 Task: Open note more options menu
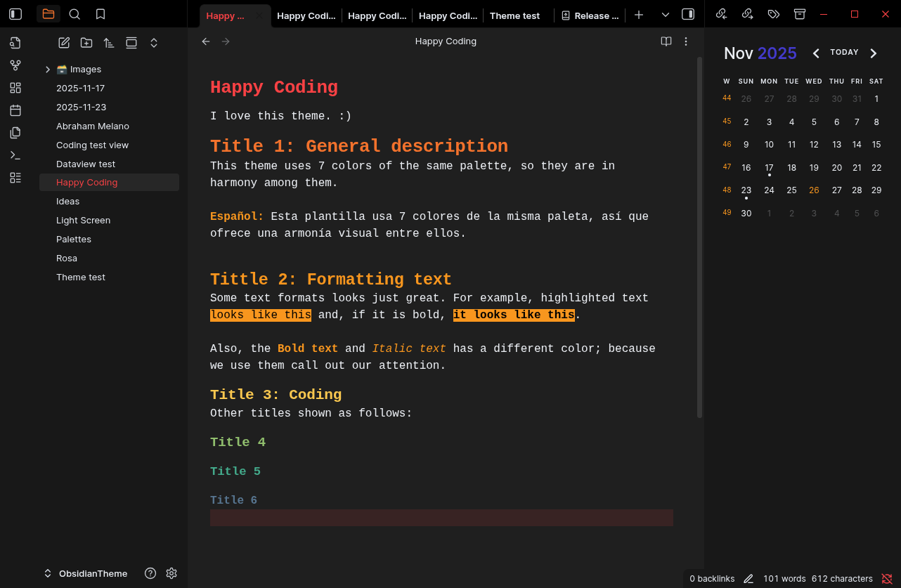[686, 41]
